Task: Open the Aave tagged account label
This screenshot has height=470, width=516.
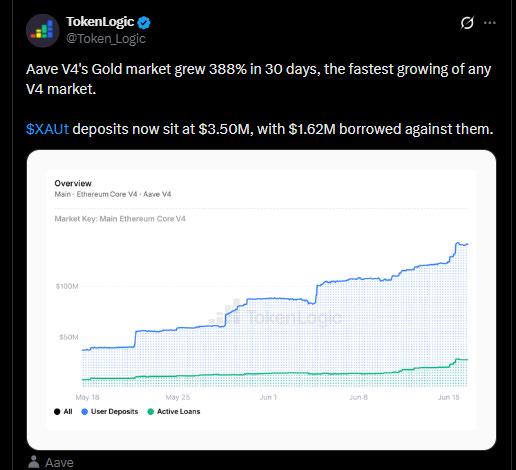Action: 59,463
